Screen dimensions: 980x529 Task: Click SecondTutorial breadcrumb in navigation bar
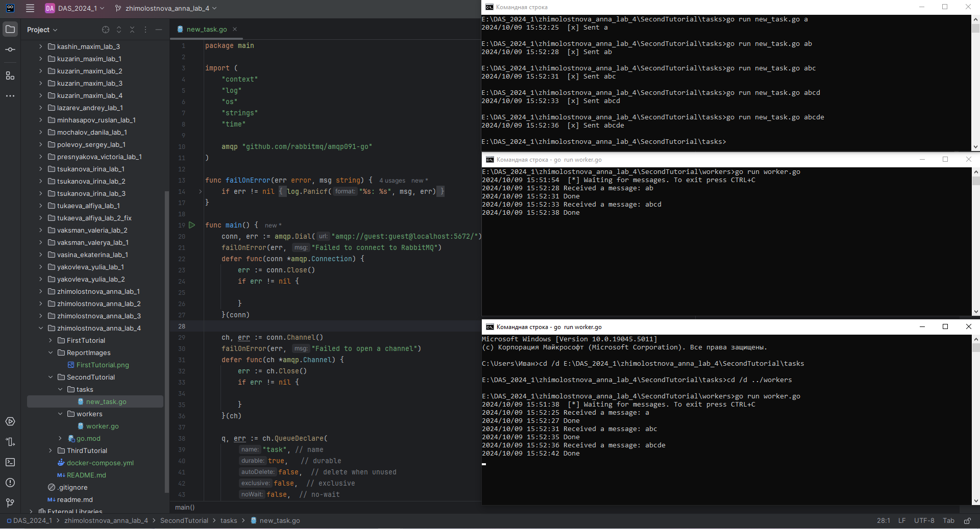184,521
